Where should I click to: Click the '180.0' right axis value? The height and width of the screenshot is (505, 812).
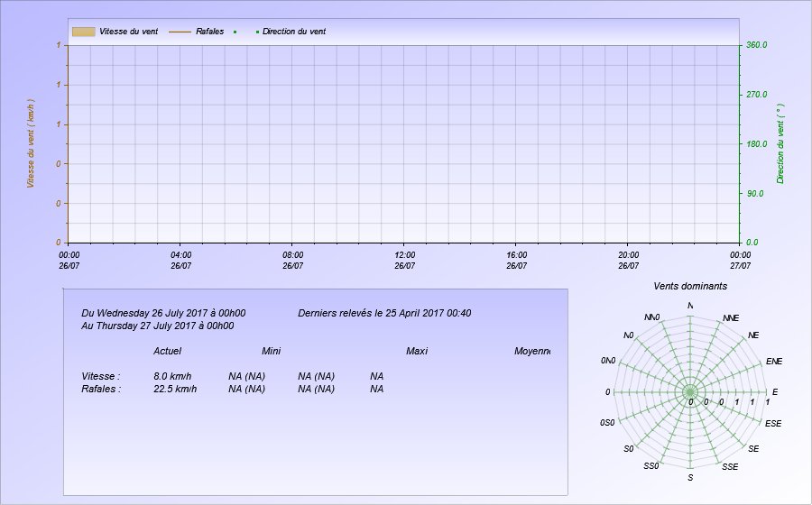pos(756,144)
